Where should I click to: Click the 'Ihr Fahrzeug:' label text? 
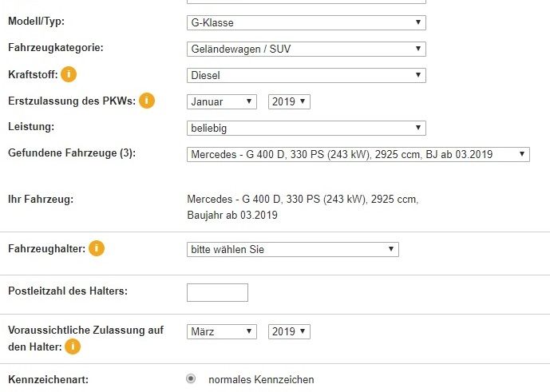(41, 199)
